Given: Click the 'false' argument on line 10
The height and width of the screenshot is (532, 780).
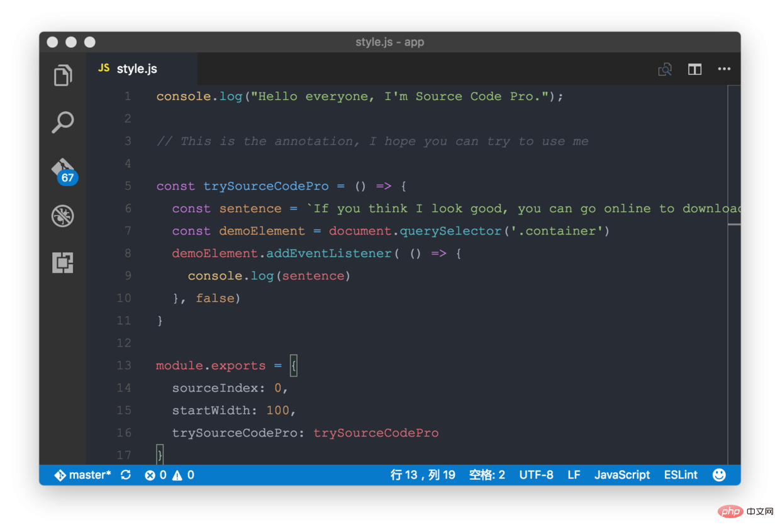Looking at the screenshot, I should 215,298.
